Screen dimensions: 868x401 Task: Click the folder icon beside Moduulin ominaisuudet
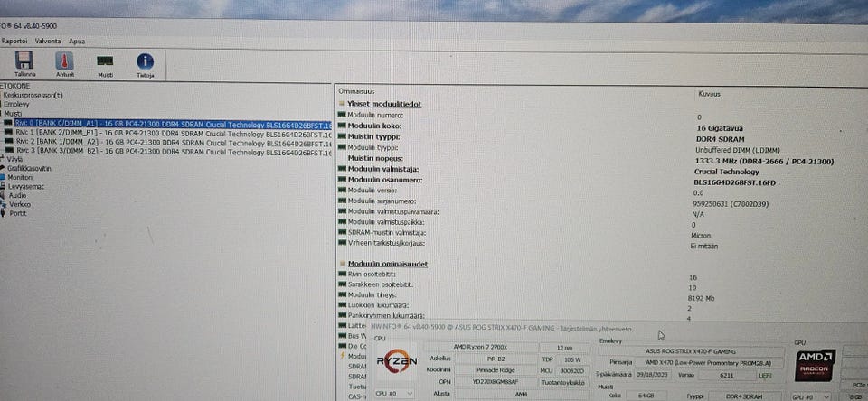point(342,264)
